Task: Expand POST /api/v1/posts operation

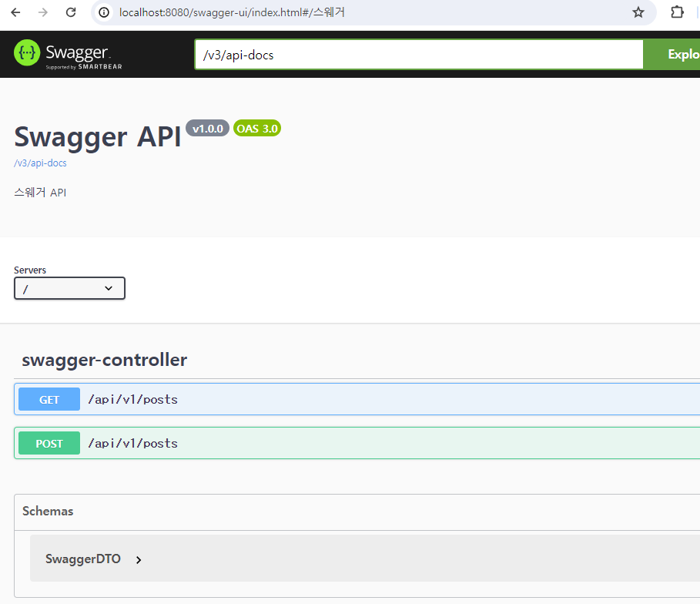Action: point(357,443)
